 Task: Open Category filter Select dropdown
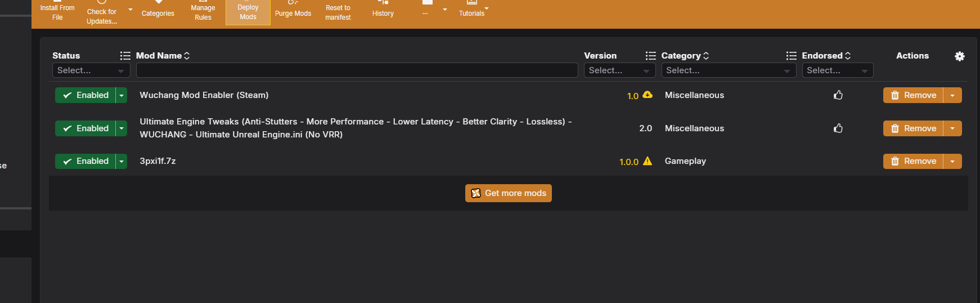pos(729,70)
